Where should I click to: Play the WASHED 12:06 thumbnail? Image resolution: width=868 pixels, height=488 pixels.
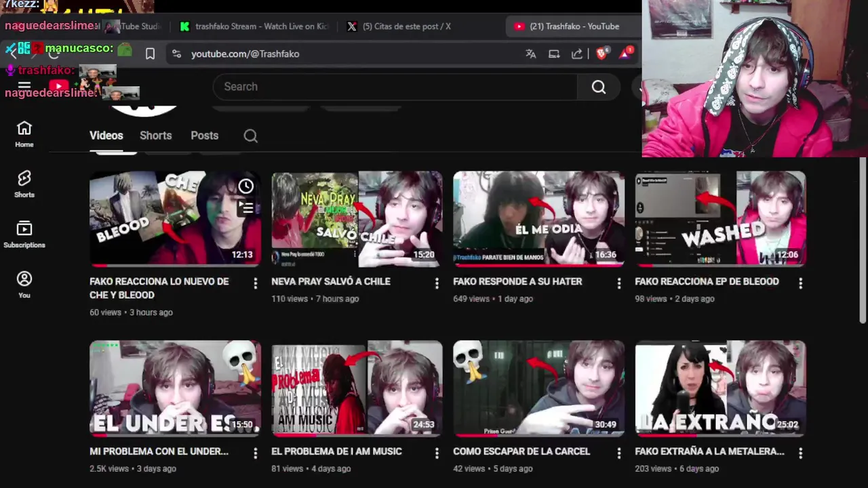[720, 218]
